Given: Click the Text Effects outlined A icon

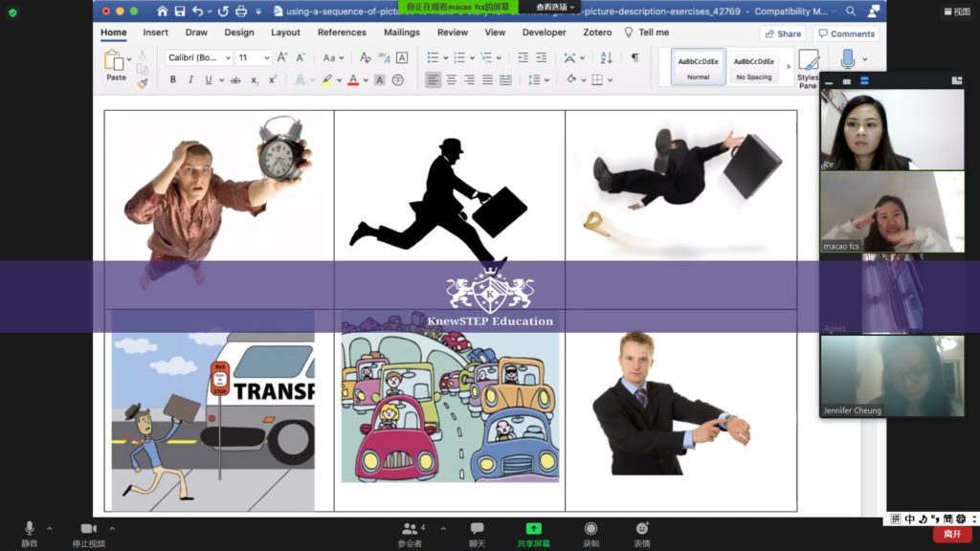Looking at the screenshot, I should point(301,80).
